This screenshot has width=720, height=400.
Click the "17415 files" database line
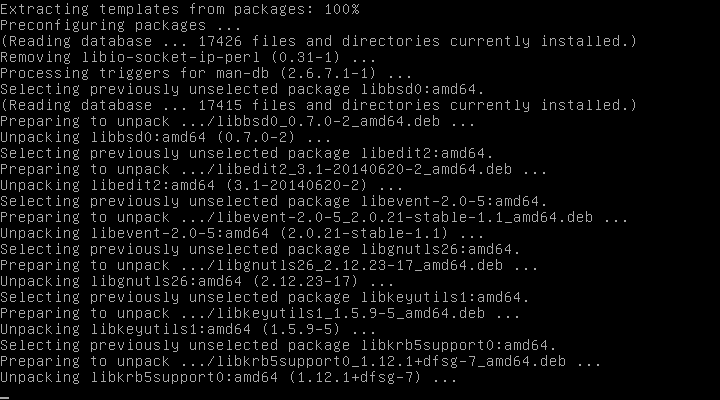[x=318, y=105]
